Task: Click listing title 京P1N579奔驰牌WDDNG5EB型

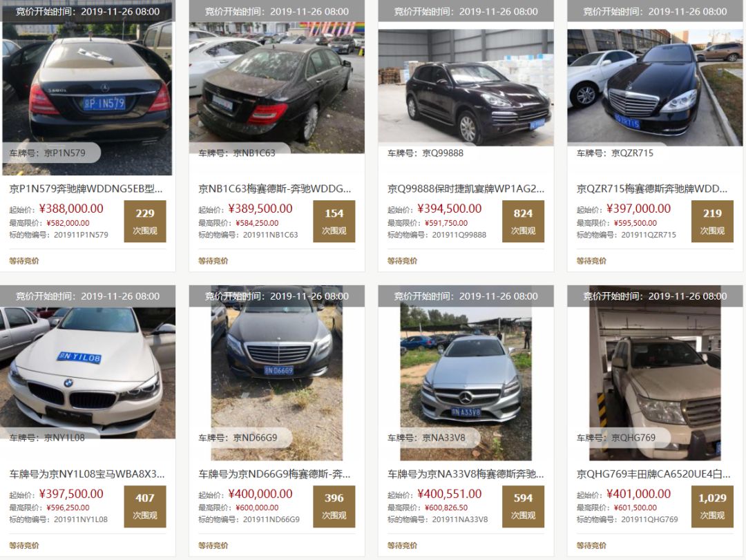Action: coord(86,189)
